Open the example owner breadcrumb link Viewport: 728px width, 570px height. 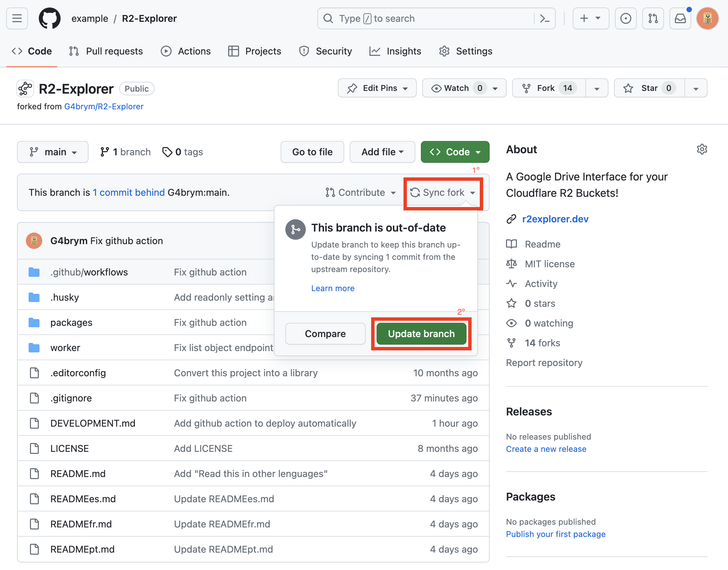pos(90,18)
